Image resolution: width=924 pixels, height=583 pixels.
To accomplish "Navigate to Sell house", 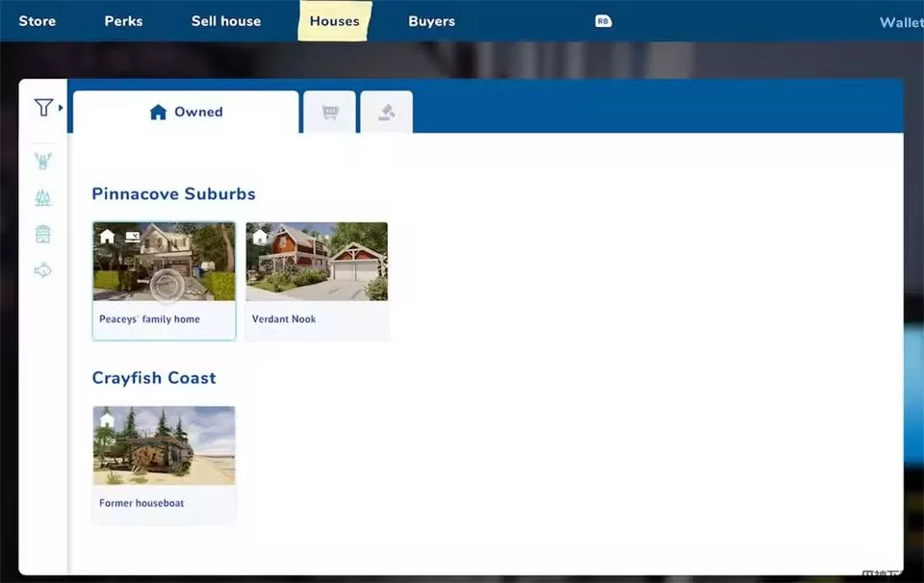I will pos(226,21).
